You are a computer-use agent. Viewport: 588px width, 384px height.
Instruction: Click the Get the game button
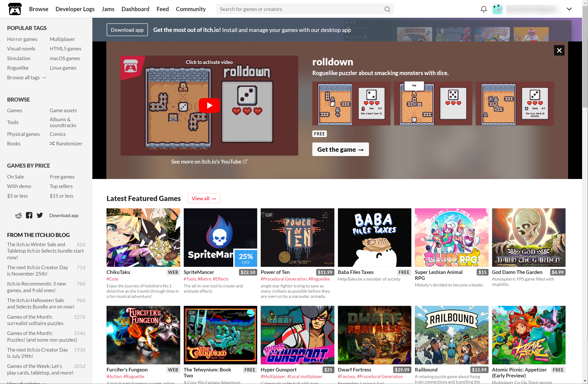coord(340,149)
